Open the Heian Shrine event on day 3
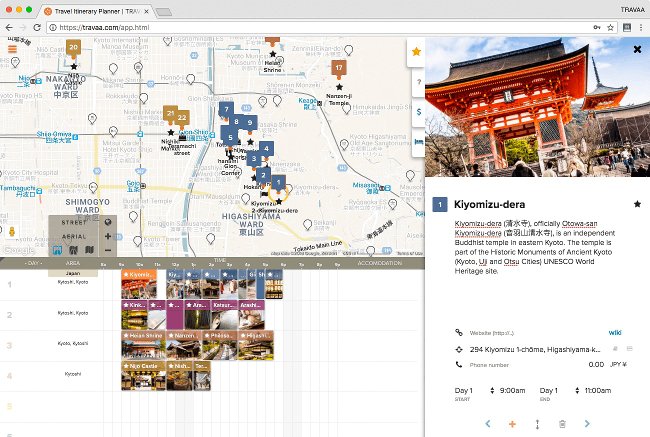The image size is (650, 437). tap(143, 345)
